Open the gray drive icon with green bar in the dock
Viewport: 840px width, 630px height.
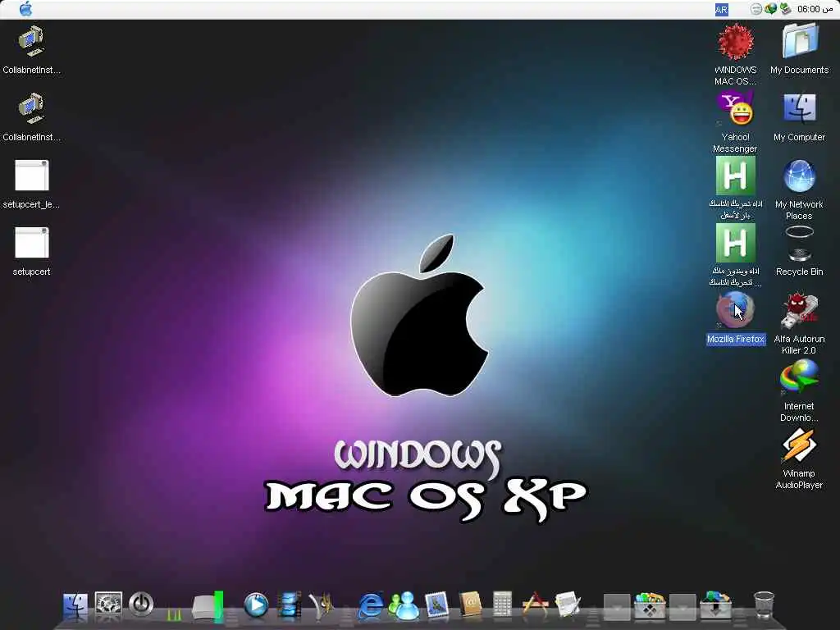tap(208, 606)
